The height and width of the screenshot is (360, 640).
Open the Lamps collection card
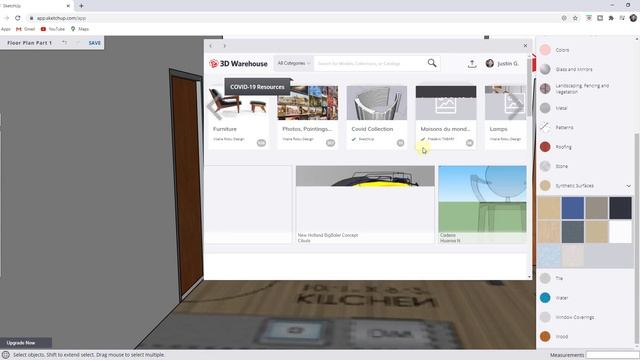coord(505,117)
